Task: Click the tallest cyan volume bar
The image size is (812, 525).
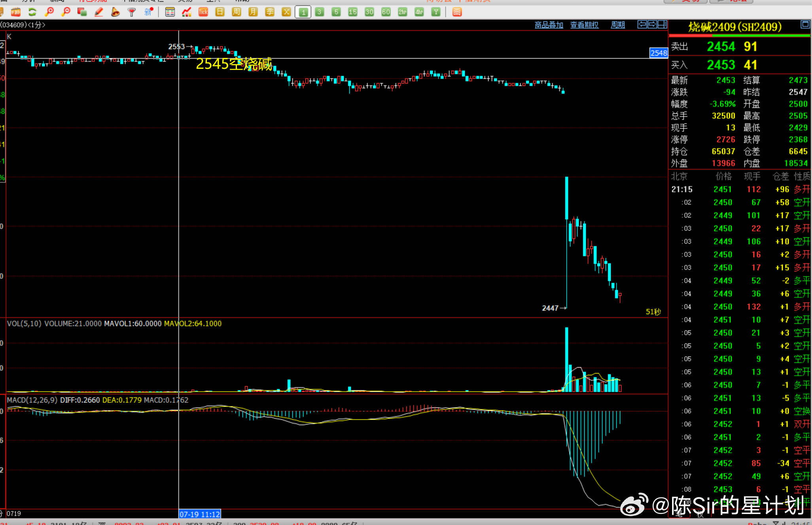Action: pos(567,359)
